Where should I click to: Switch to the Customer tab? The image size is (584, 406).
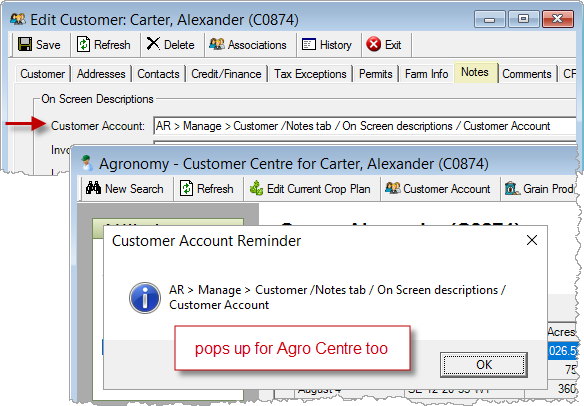42,74
